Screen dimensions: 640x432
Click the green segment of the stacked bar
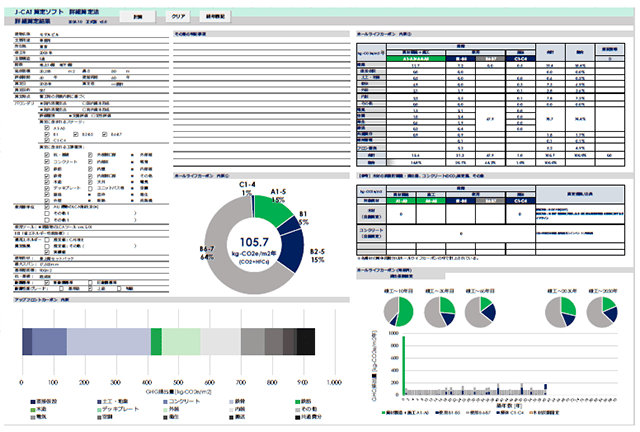point(156,341)
